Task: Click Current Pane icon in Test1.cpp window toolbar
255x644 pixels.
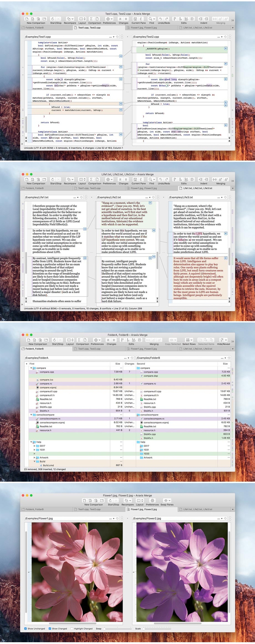Action: tap(138, 19)
